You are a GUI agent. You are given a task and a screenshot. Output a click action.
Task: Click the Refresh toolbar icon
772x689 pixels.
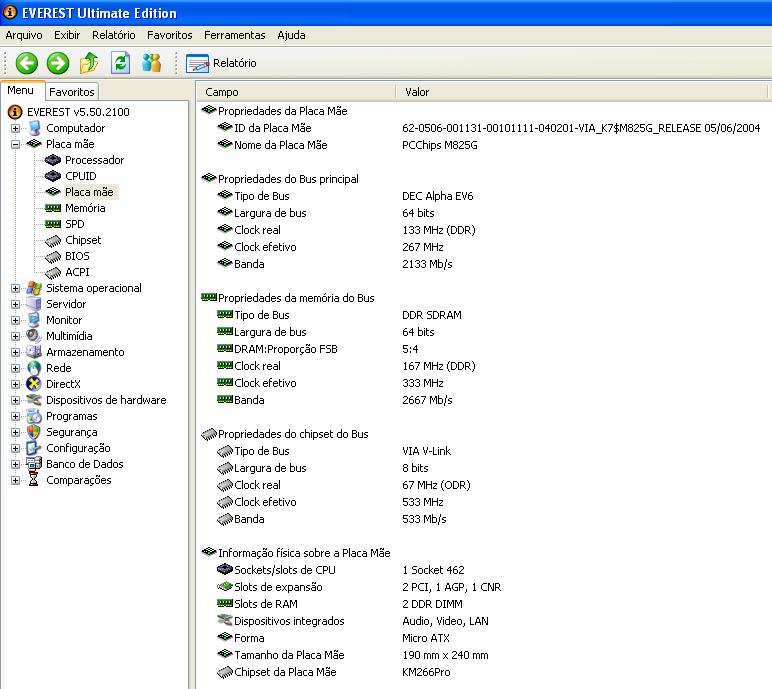coord(120,63)
